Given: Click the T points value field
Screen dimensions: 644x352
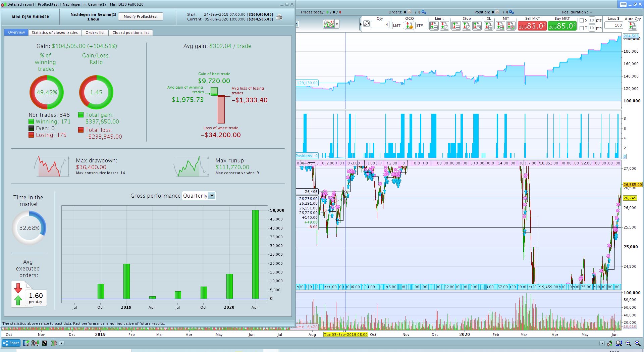Looking at the screenshot, I should pos(592,28).
